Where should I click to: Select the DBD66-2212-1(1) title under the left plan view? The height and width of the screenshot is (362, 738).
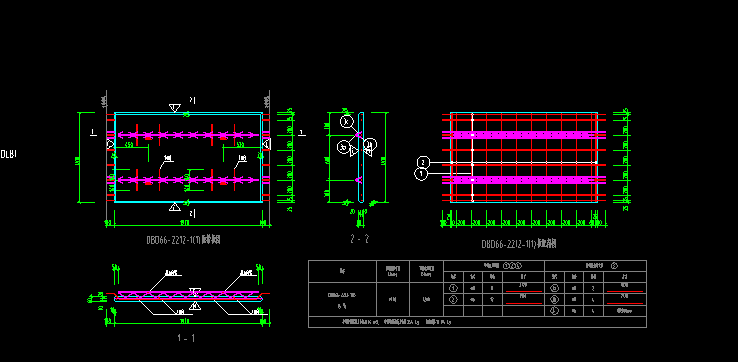pos(184,240)
